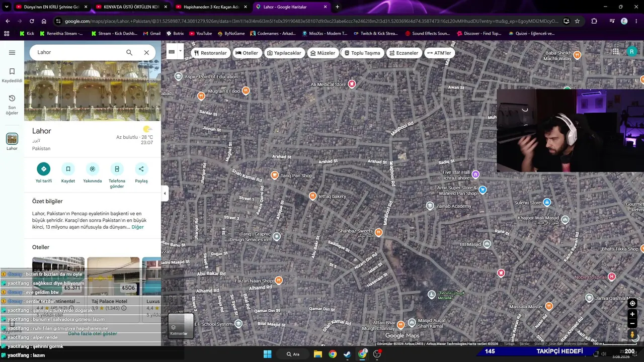Select the ATM'ler chip
The image size is (644, 362).
tap(439, 53)
